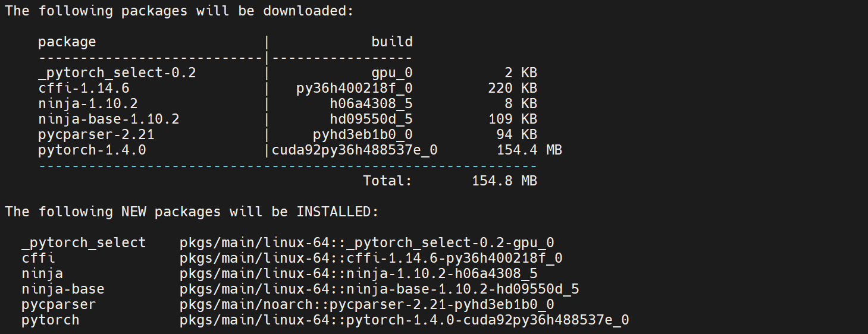
Task: Click the '220 KB' cffi size
Action: 512,88
